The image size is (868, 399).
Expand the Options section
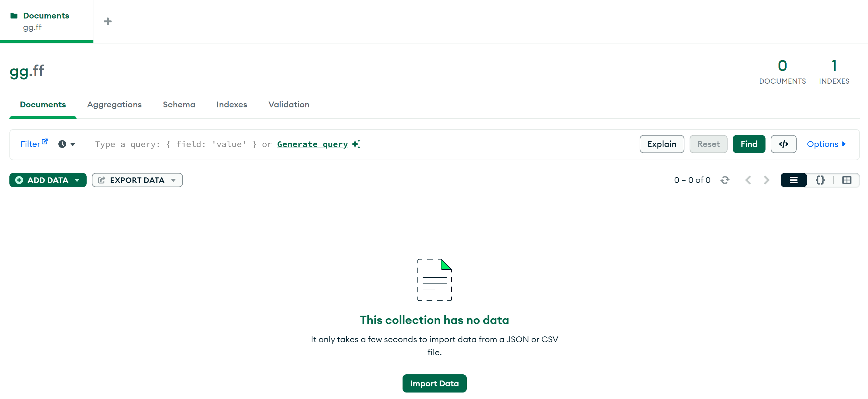(826, 144)
